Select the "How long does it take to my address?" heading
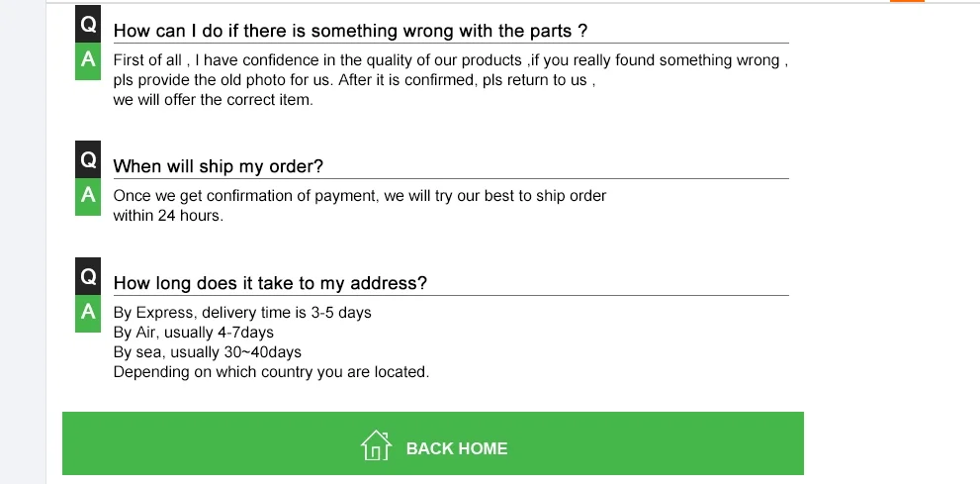Screen dimensions: 980x484 pyautogui.click(x=270, y=283)
